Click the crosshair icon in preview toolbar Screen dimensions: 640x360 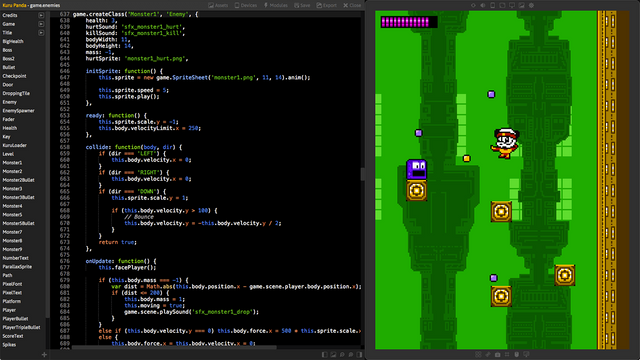coord(473,5)
